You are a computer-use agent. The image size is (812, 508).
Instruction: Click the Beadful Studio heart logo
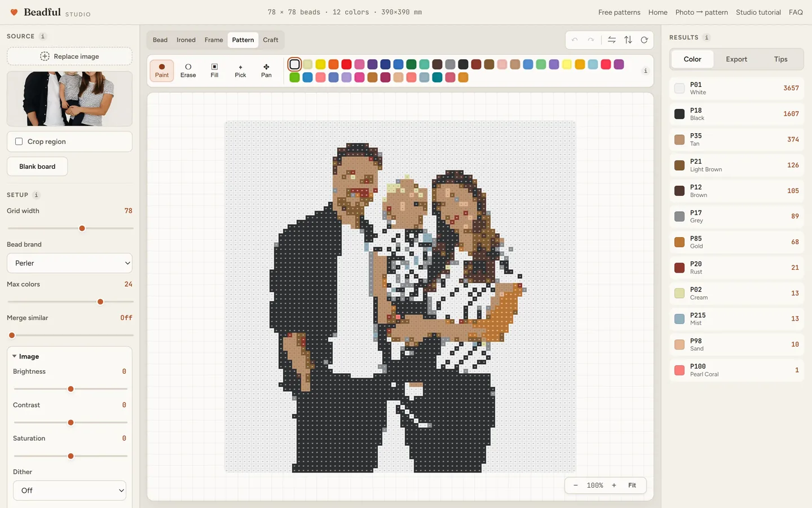(14, 12)
